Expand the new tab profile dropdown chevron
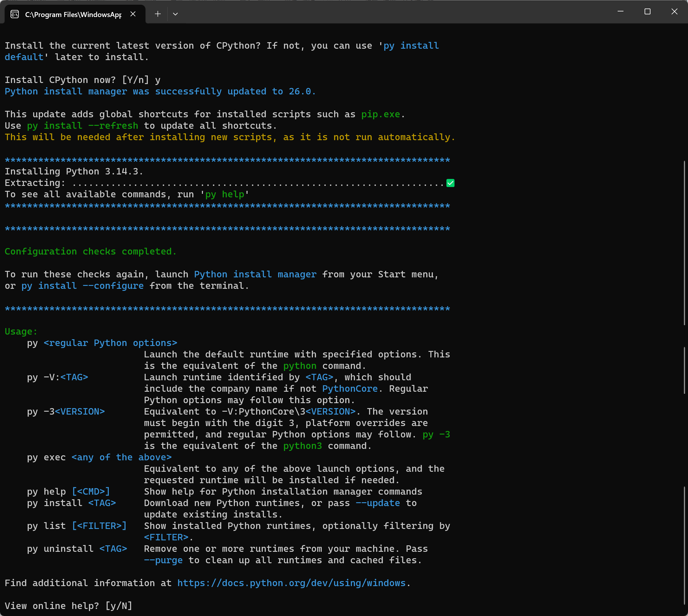 175,14
